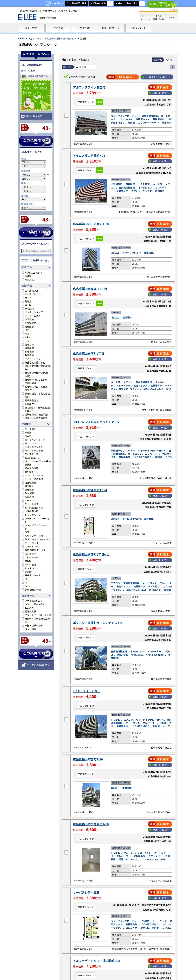Image resolution: width=196 pixels, height=980 pixels.
Task: Click 無料 資料請求 on 広島県福山市西町2丁目 listing
Action: point(160,353)
